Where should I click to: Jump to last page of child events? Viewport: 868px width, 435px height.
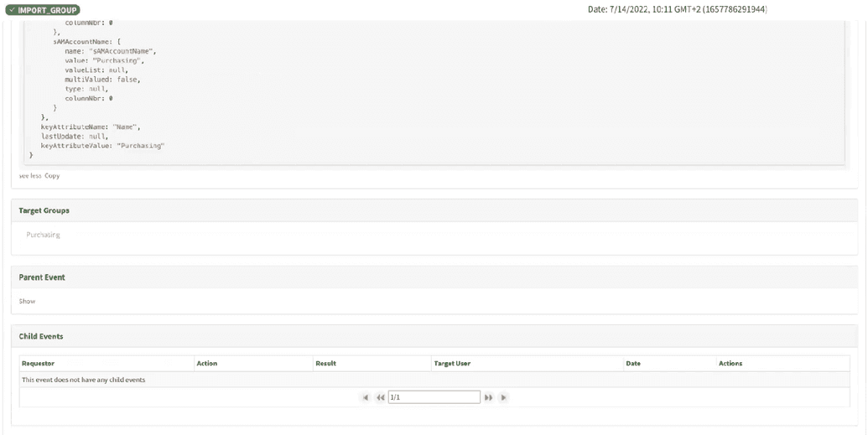(503, 397)
